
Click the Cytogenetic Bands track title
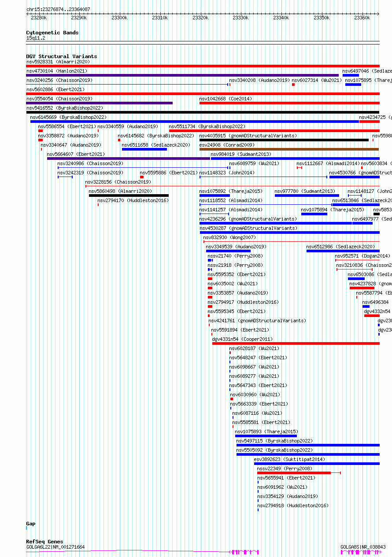tap(52, 33)
